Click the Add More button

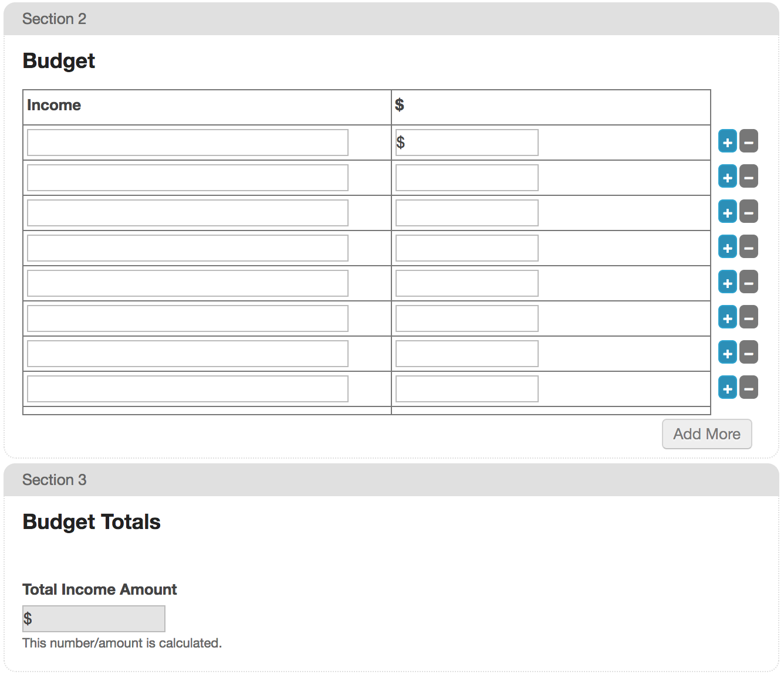pyautogui.click(x=707, y=434)
